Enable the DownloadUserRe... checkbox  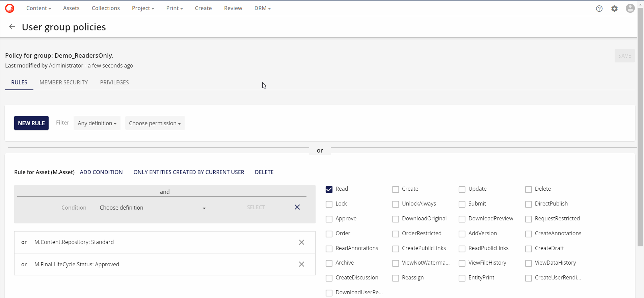point(329,293)
